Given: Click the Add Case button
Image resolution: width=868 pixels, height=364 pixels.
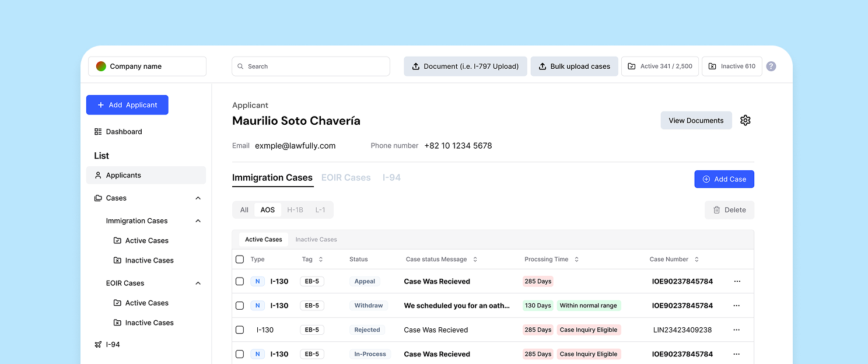Looking at the screenshot, I should tap(724, 179).
